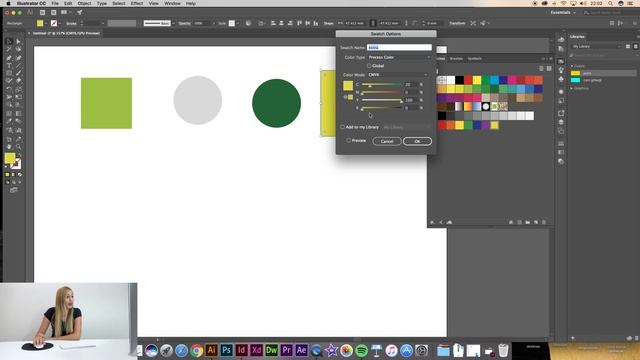Screen dimensions: 640x360
Task: Switch Swatches panel to list view
Action: pos(542,69)
